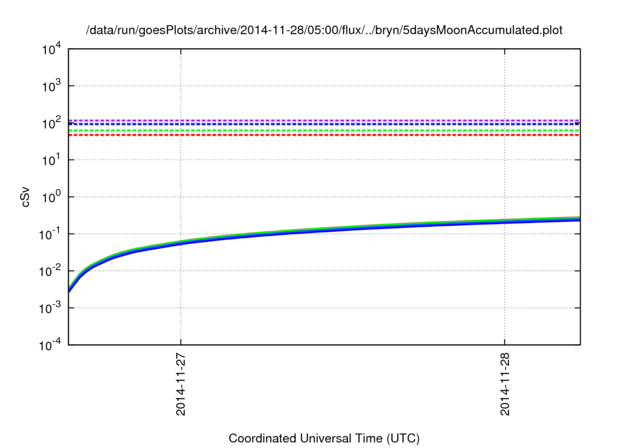640x448 pixels.
Task: Click the 10^-1 y-axis label
Action: [x=50, y=235]
